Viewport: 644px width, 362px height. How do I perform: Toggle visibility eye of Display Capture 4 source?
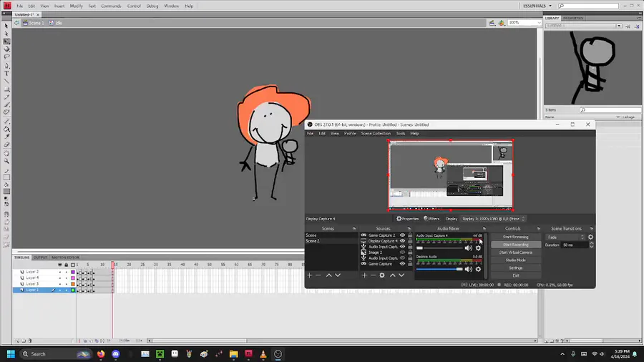[x=402, y=241]
